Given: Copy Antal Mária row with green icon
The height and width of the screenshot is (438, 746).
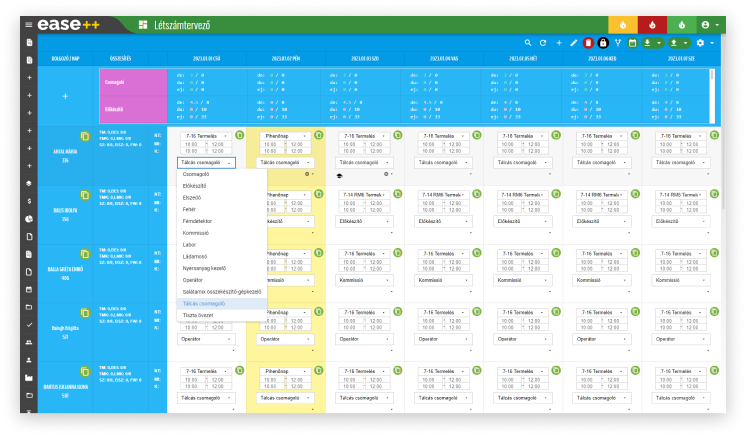Looking at the screenshot, I should 85,136.
